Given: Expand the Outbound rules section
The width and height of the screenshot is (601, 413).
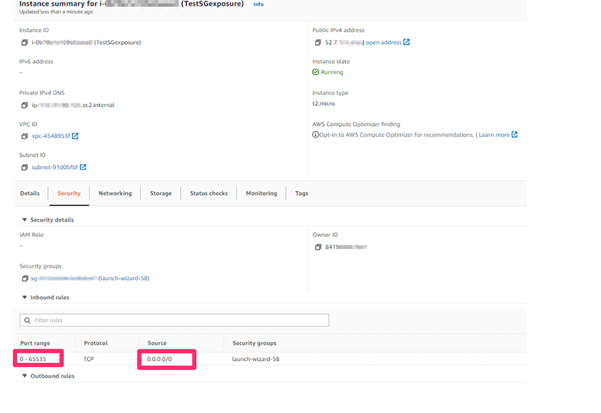Looking at the screenshot, I should coord(25,377).
